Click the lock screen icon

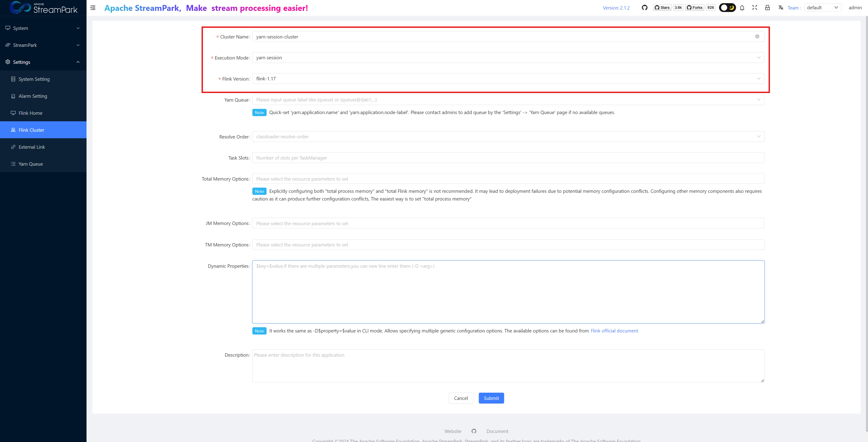(x=767, y=8)
